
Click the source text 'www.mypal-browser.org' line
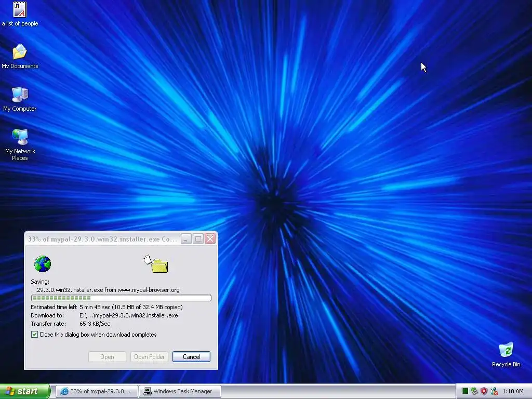tap(105, 290)
